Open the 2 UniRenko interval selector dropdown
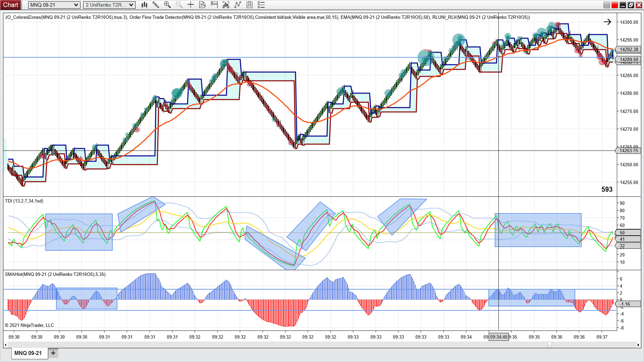Screen dimensions: 644x362 coord(109,5)
